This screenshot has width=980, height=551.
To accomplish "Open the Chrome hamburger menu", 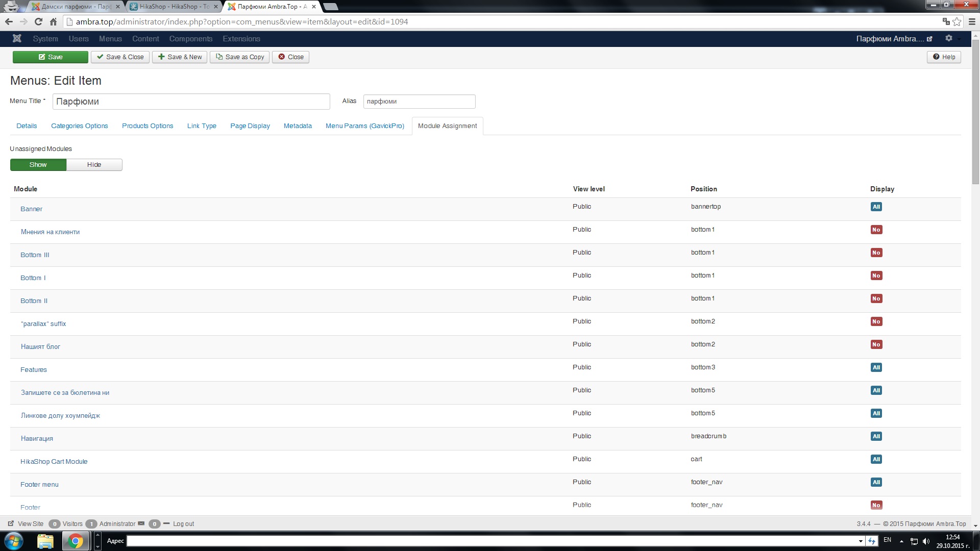I will 972,21.
